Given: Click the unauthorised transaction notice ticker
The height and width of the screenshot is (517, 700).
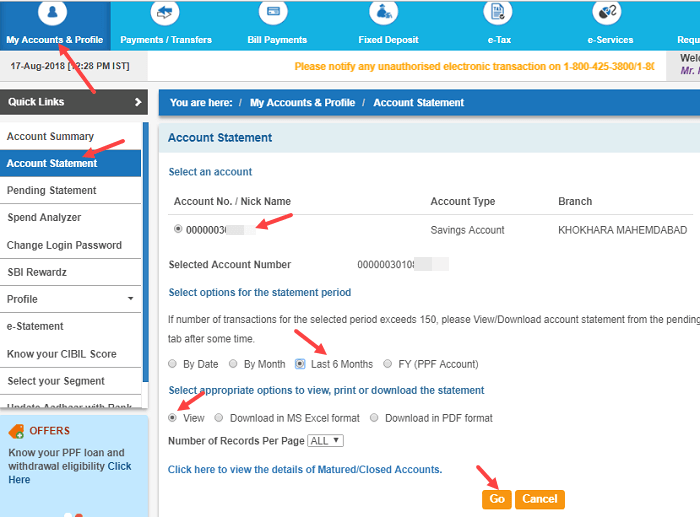Looking at the screenshot, I should 474,67.
